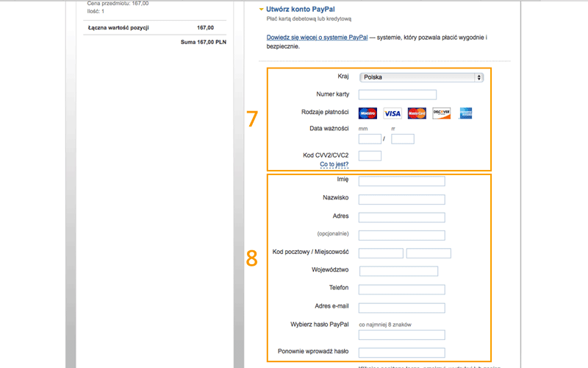
Task: Click the Adres e-mail field
Action: click(401, 307)
